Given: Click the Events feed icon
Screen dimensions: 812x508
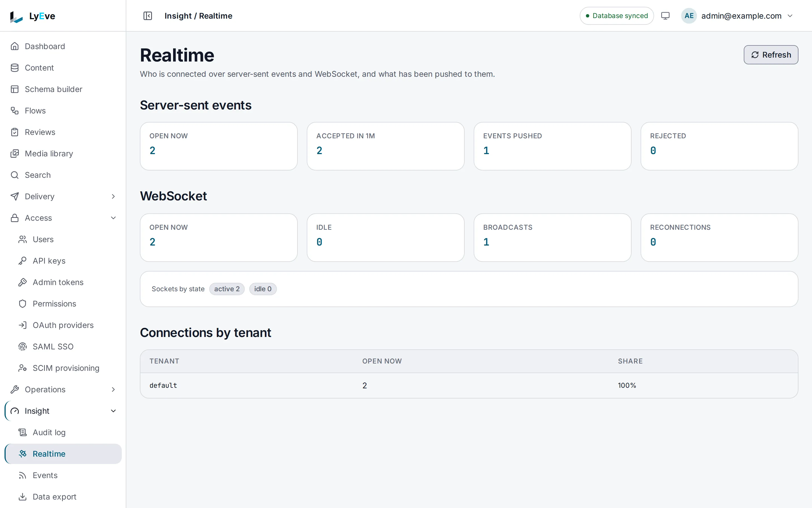Looking at the screenshot, I should point(23,476).
